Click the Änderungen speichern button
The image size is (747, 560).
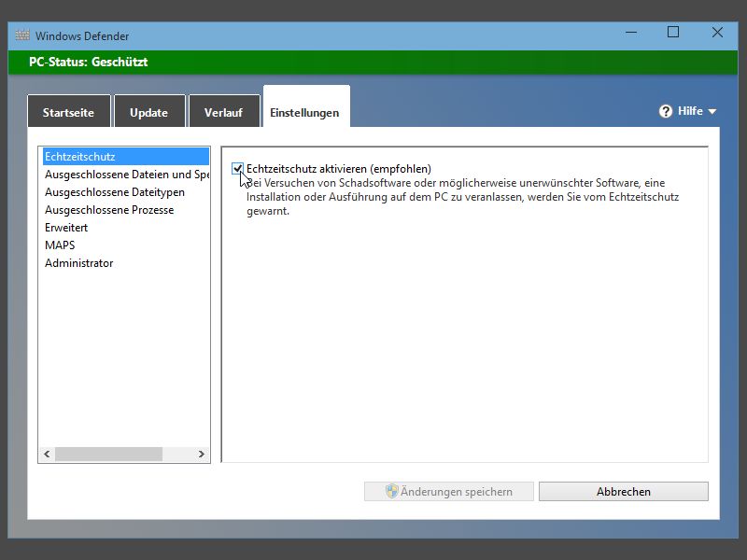(x=449, y=492)
